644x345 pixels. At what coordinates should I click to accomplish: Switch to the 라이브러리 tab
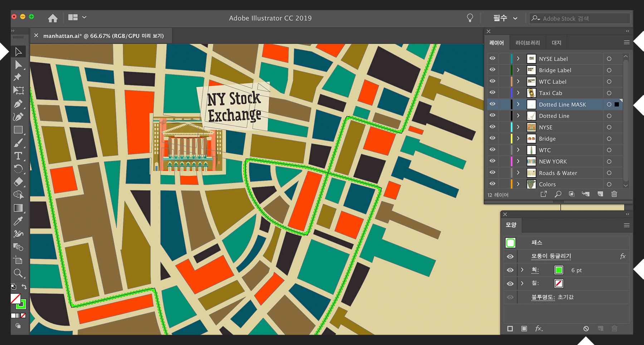tap(527, 43)
